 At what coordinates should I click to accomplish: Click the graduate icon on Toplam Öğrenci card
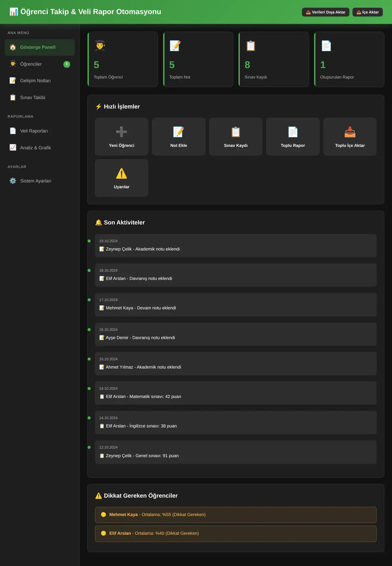tap(100, 46)
